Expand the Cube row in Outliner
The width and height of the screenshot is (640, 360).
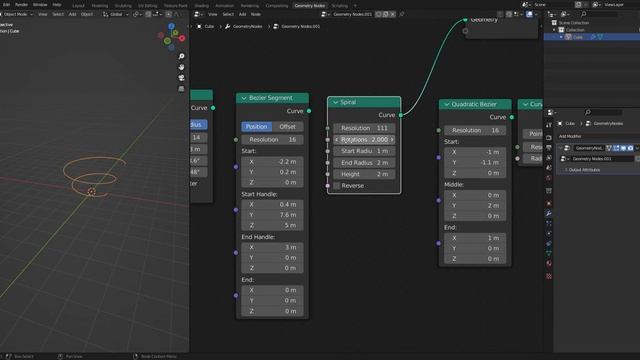(561, 37)
